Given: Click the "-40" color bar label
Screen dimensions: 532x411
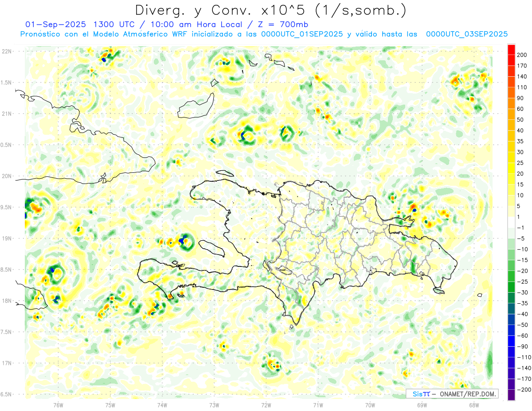Looking at the screenshot, I should point(524,315).
